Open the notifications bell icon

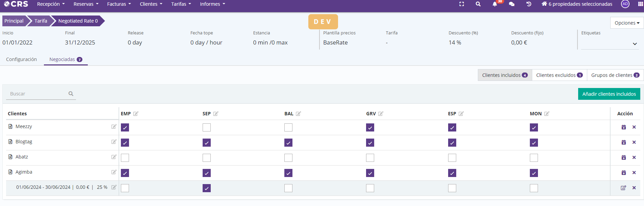pyautogui.click(x=495, y=4)
